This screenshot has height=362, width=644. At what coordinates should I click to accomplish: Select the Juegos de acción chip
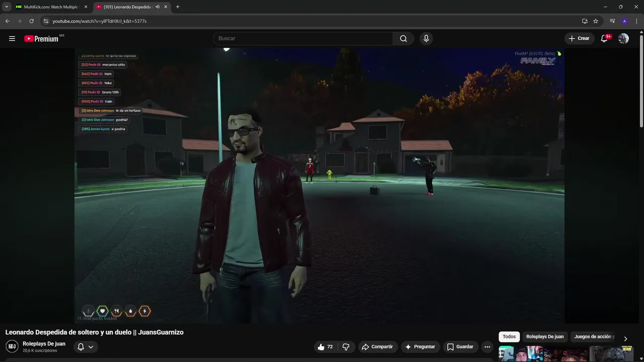[x=594, y=337]
